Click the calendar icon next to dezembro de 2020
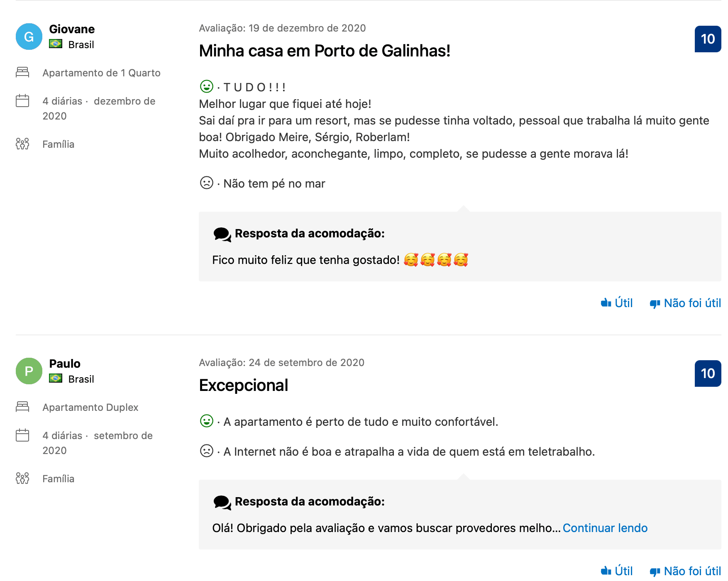 (x=22, y=101)
